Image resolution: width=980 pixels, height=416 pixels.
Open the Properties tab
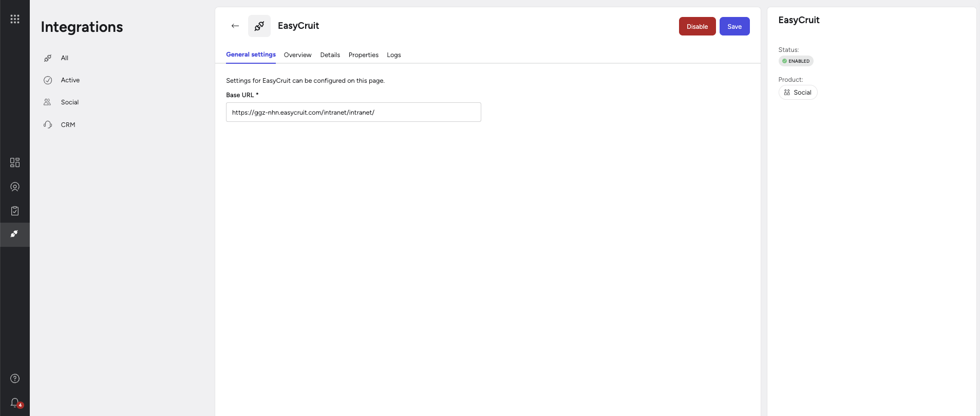(364, 55)
